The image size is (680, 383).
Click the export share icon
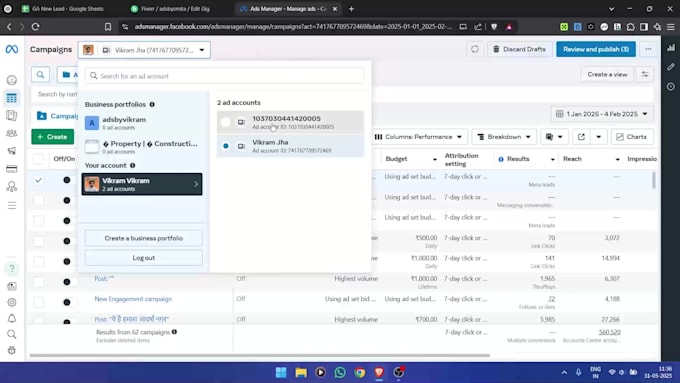tap(581, 137)
